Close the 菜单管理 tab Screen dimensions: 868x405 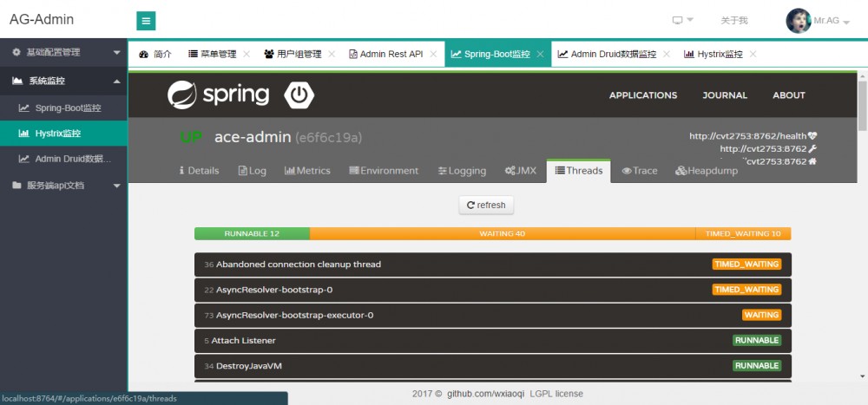coord(247,55)
